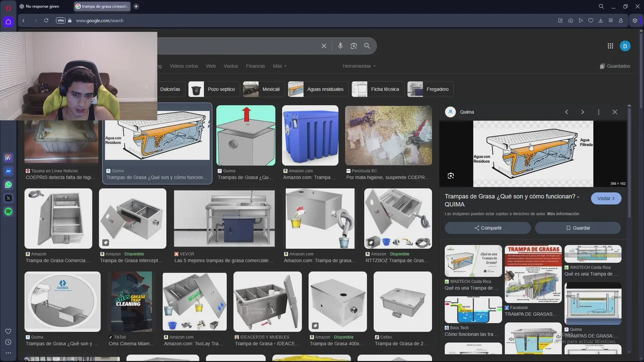Select the 'Mexicali' filter chip

[264, 89]
